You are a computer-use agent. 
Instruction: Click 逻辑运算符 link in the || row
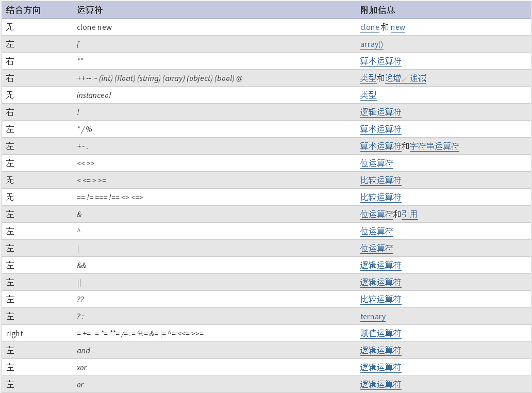[380, 282]
